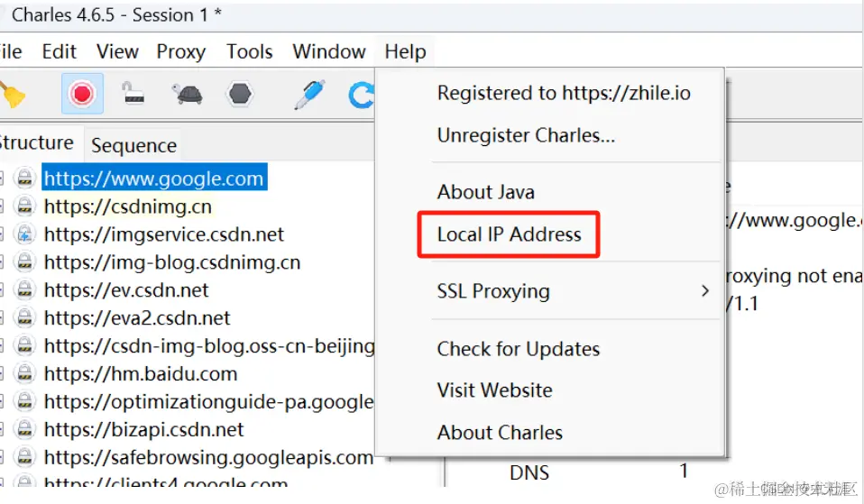
Task: Select https://optimizationguide-pa.google tree row
Action: (x=208, y=402)
